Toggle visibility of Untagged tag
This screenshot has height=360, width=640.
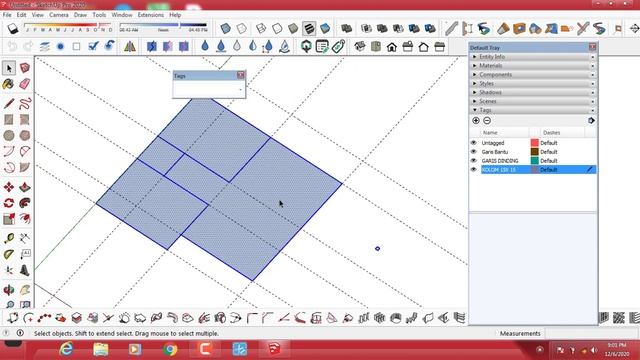(473, 143)
